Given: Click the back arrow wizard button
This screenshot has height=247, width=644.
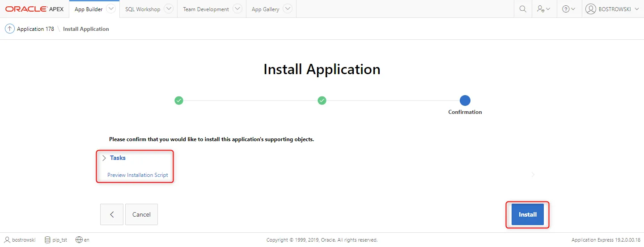Looking at the screenshot, I should tap(112, 214).
